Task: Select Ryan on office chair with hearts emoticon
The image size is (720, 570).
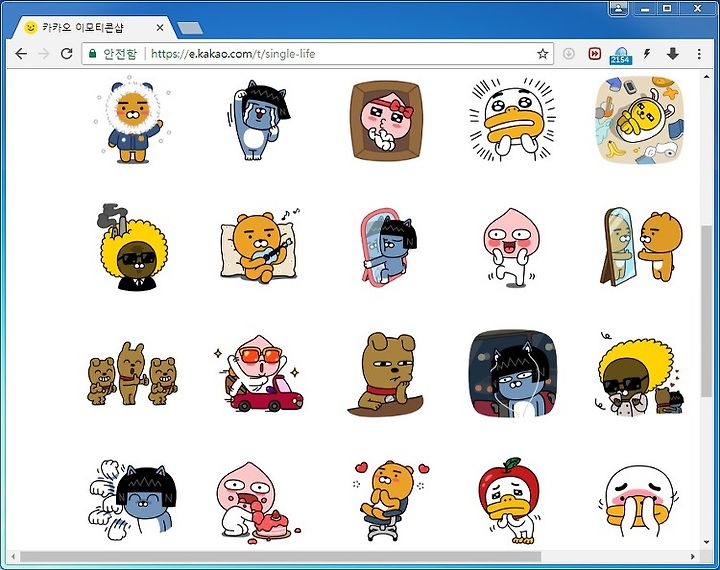Action: tap(391, 501)
